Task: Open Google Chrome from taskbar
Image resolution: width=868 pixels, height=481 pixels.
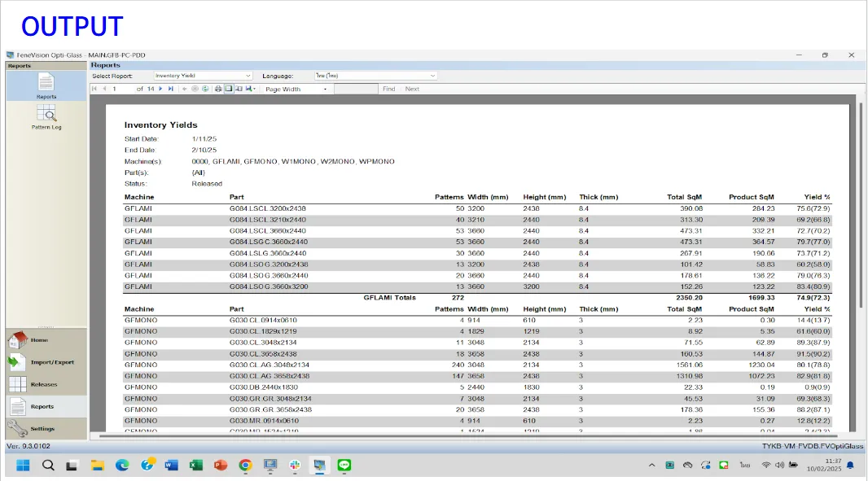Action: point(245,466)
